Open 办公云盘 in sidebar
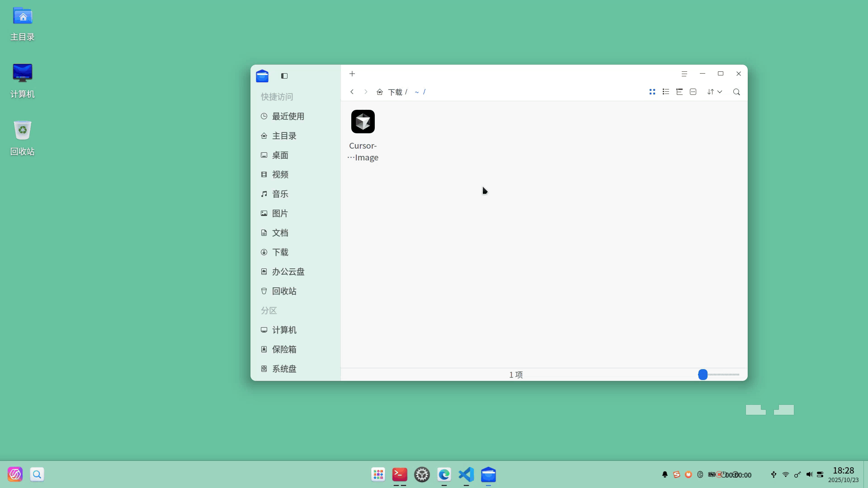The image size is (868, 488). point(295,272)
